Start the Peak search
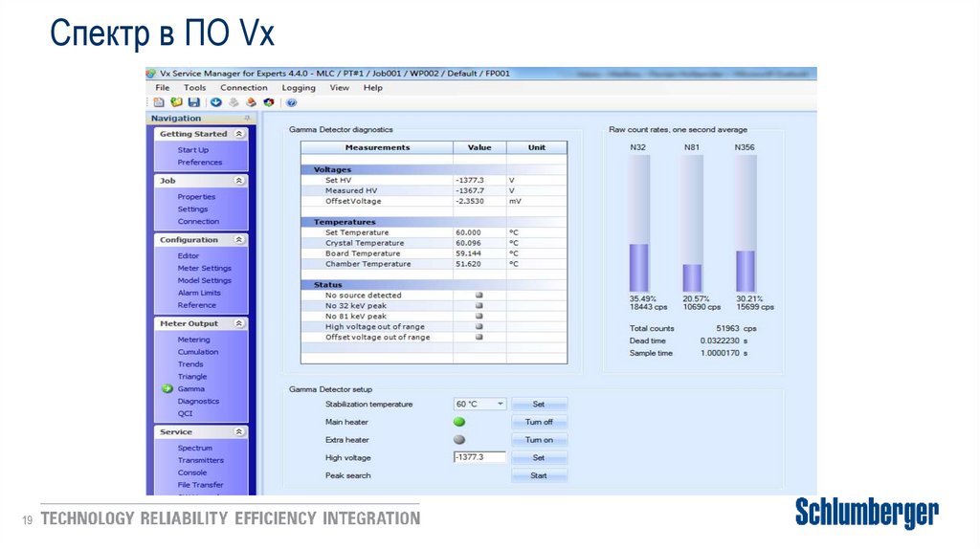Screen dimensions: 980x549 (x=540, y=475)
